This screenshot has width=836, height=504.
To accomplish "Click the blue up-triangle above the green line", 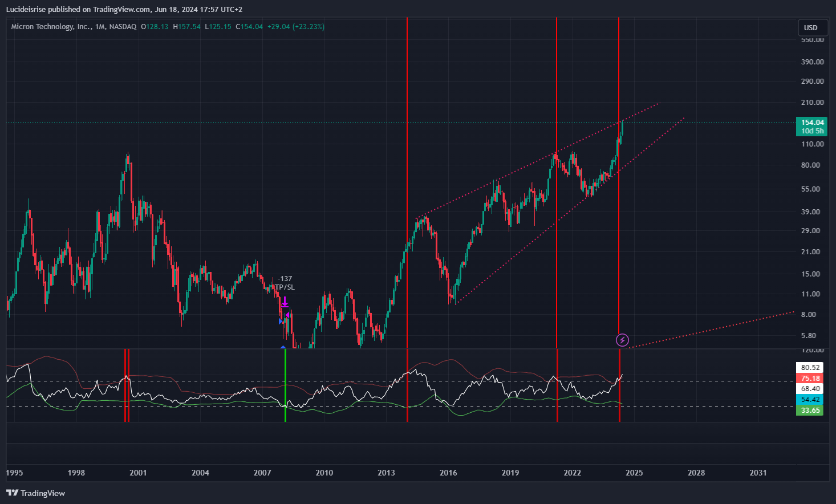I will coord(283,346).
